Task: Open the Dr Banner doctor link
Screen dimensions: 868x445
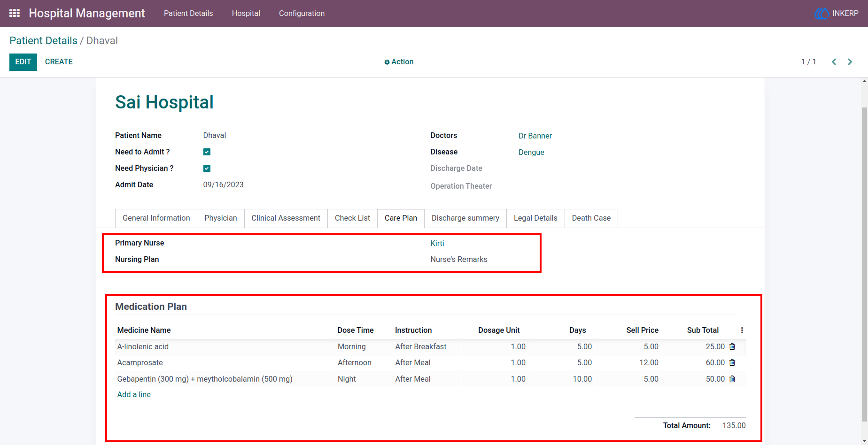Action: tap(535, 136)
